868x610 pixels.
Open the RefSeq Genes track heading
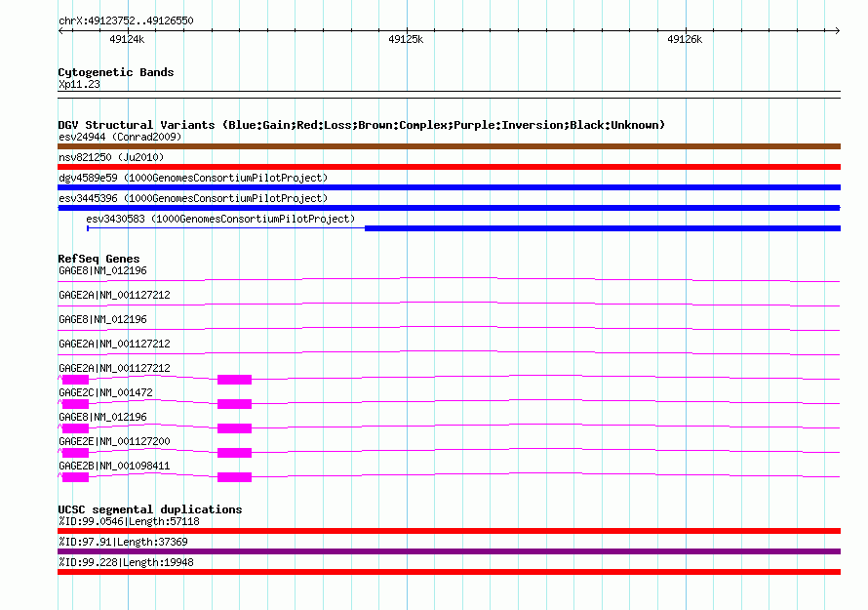tap(99, 259)
